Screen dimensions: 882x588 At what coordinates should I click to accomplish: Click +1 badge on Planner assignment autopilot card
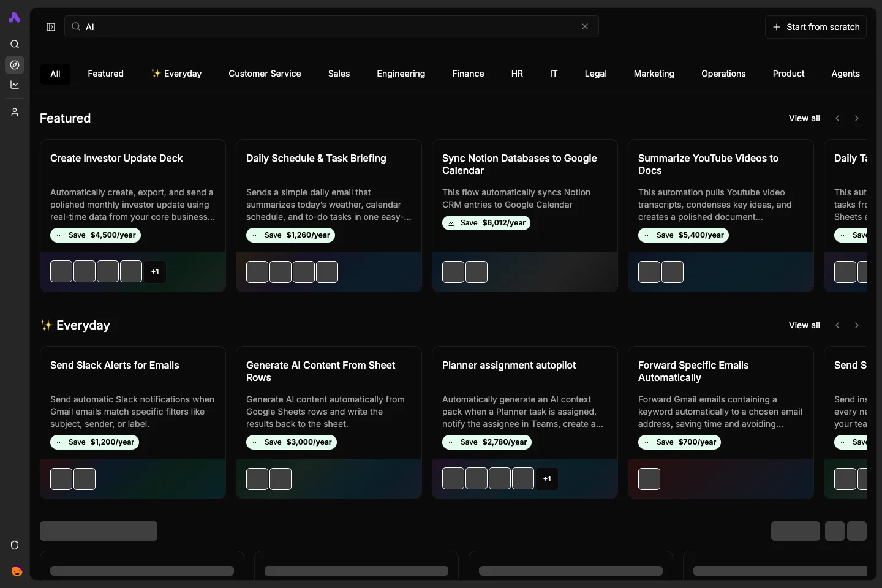click(547, 479)
